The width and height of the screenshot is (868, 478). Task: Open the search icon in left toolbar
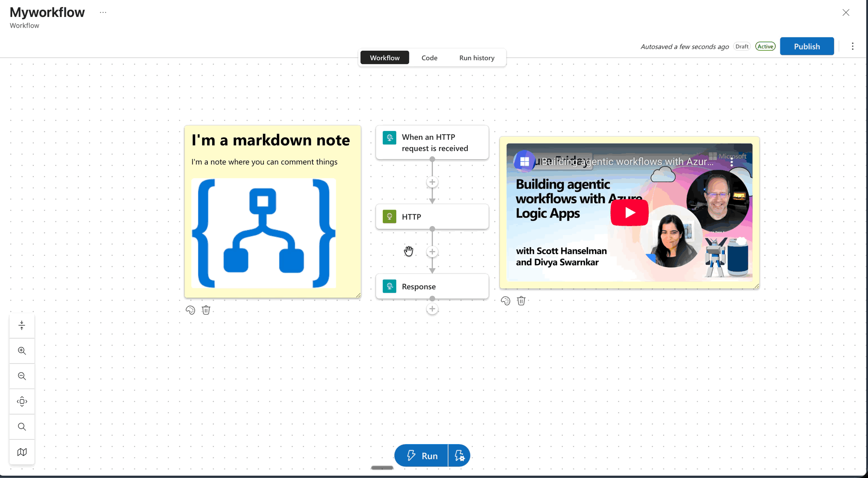[22, 427]
